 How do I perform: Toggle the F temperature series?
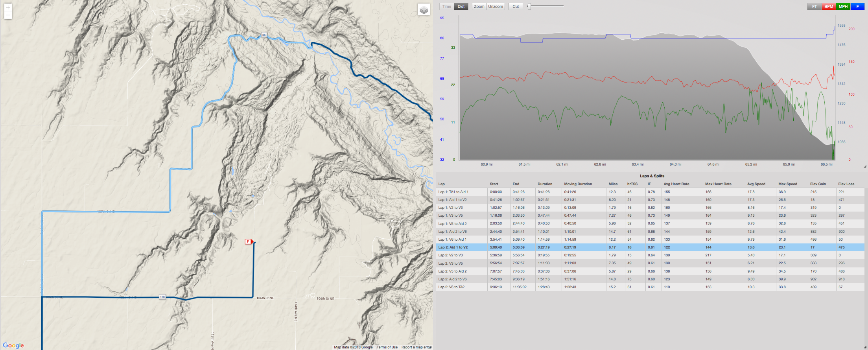pos(857,7)
